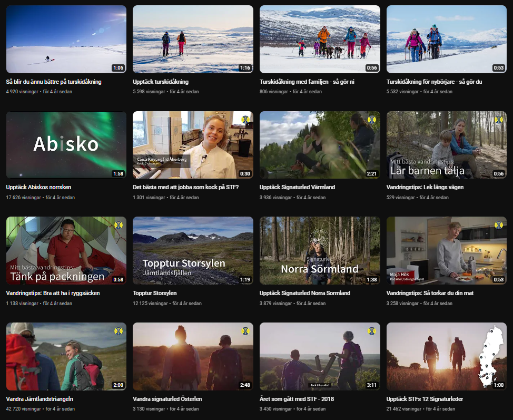Open the Vandra Jämtlandstriangeln thumbnail
Screen dimensions: 513x420
coord(66,356)
